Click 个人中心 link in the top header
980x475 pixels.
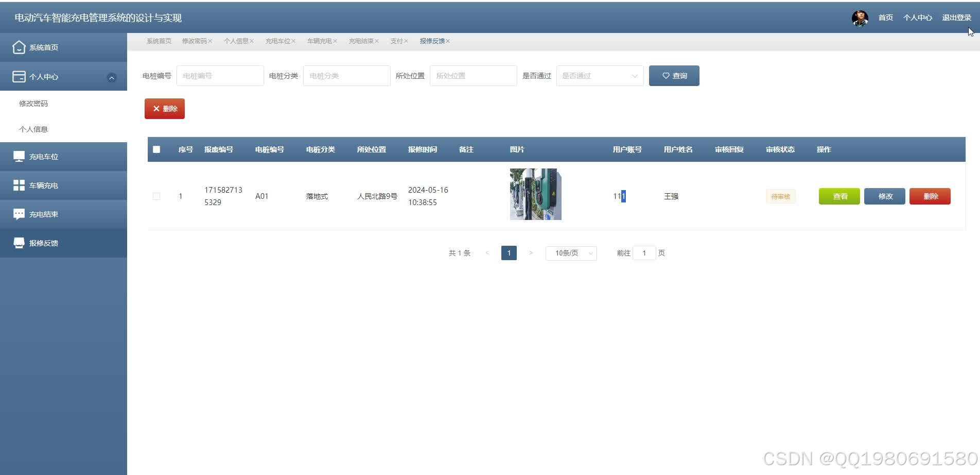click(x=917, y=18)
